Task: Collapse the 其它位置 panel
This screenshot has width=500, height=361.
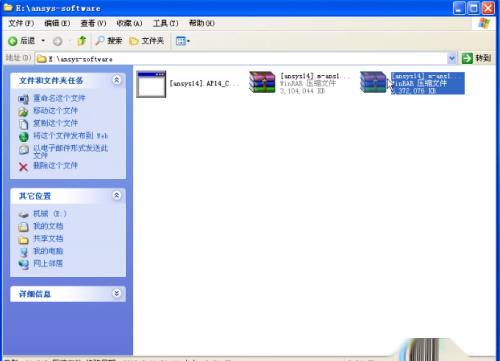Action: click(117, 195)
